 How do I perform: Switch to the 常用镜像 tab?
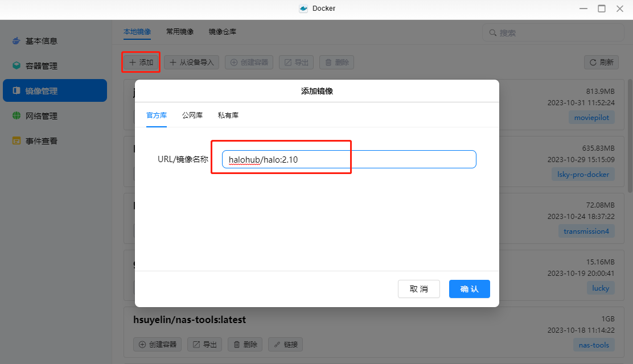[x=180, y=31]
